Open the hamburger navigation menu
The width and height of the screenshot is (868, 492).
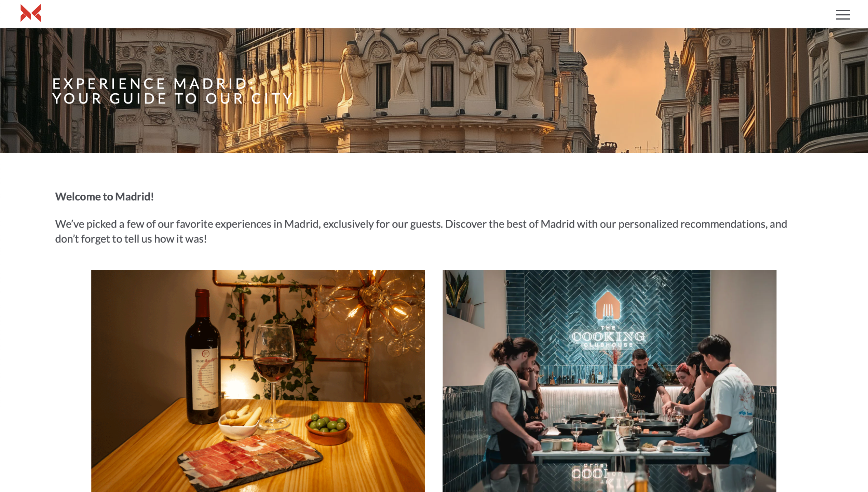pos(843,15)
